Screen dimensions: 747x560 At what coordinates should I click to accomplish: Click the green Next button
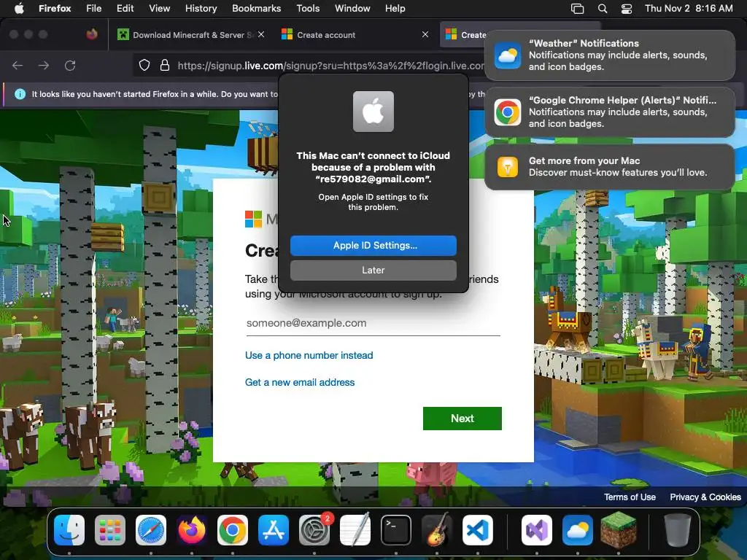(462, 418)
